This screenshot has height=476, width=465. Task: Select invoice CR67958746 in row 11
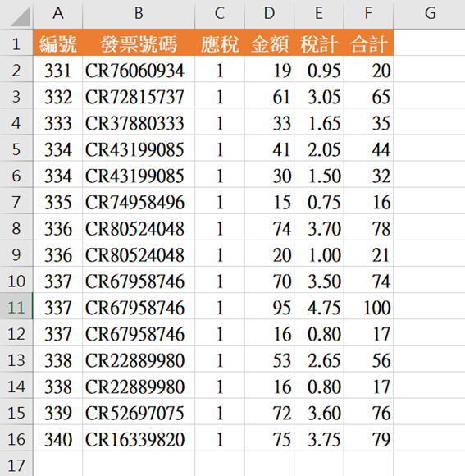click(139, 306)
